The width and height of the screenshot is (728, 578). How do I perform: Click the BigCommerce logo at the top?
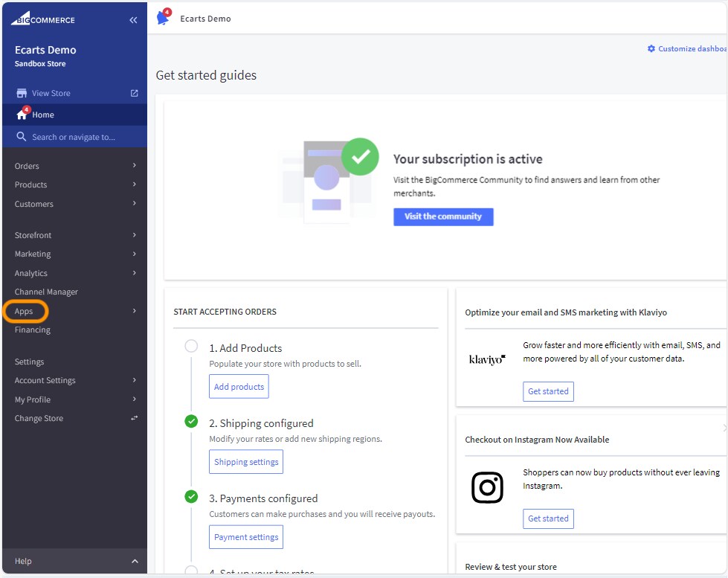45,18
